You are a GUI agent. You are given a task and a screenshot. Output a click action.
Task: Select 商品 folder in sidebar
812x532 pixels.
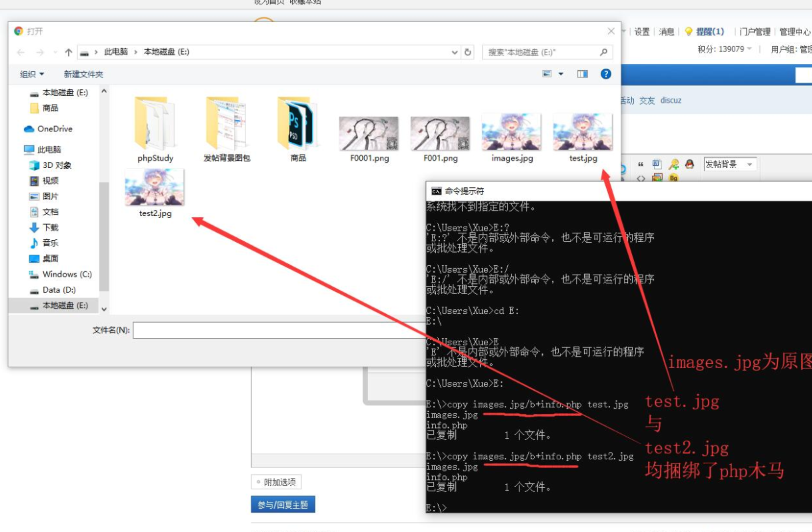(44, 108)
